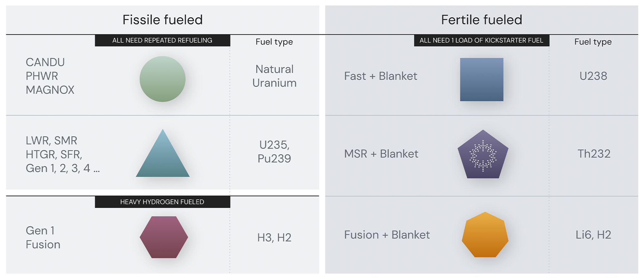Click the Fissile fueled heading

tap(163, 20)
